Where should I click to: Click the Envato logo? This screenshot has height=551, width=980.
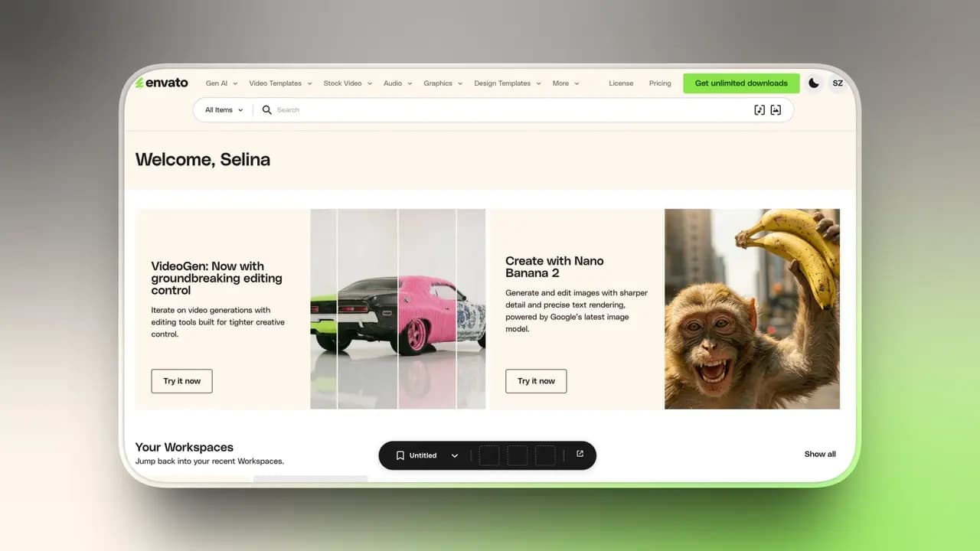coord(162,83)
